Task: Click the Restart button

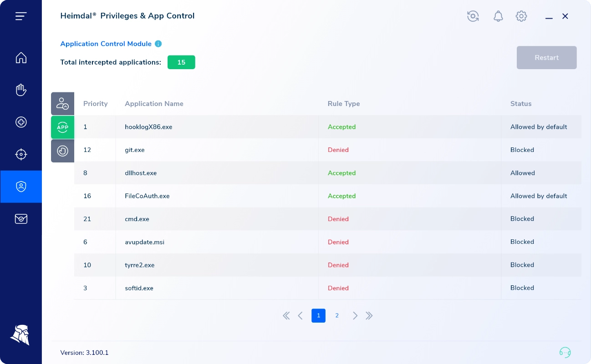Action: coord(546,58)
